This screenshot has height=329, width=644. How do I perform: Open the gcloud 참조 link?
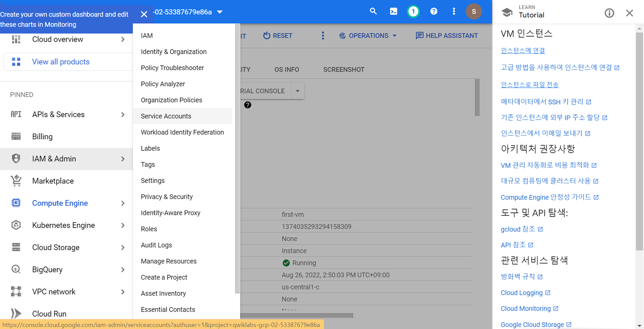point(522,229)
